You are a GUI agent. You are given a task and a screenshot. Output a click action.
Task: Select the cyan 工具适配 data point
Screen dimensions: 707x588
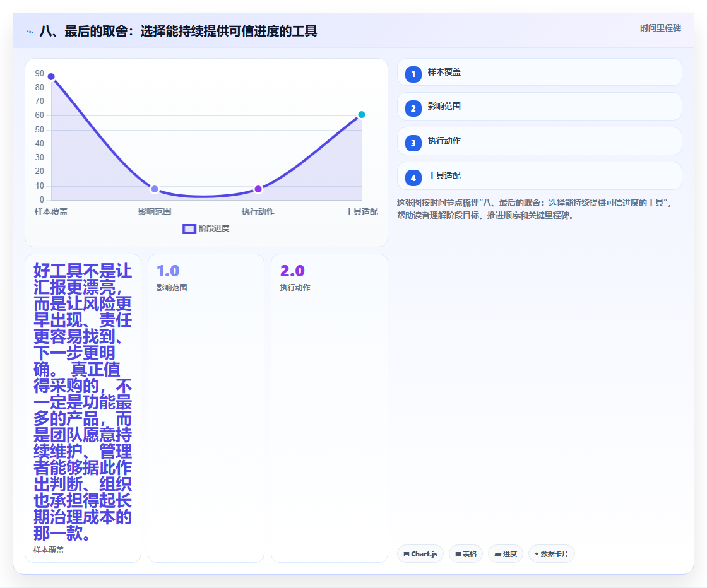tap(361, 114)
